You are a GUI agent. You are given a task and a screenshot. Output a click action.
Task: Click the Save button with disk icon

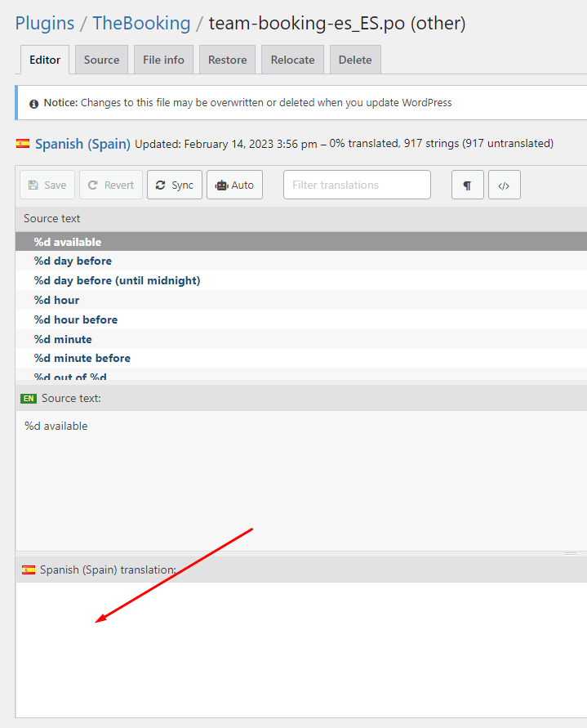click(x=47, y=185)
